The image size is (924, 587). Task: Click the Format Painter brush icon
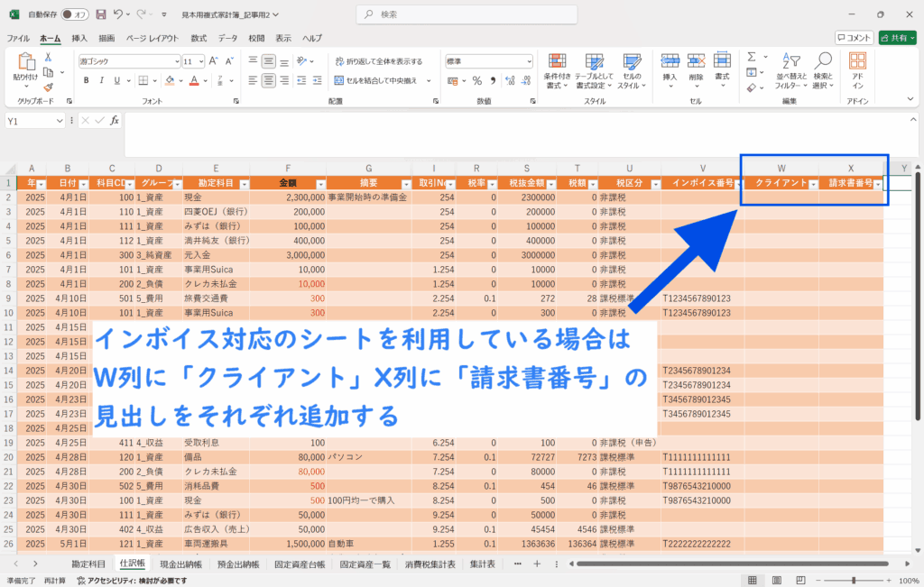[x=49, y=87]
